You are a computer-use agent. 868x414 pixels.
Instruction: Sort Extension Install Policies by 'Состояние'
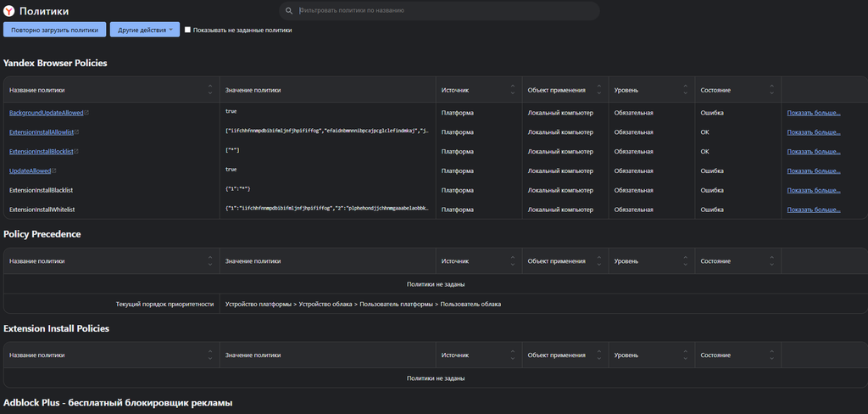coord(771,355)
